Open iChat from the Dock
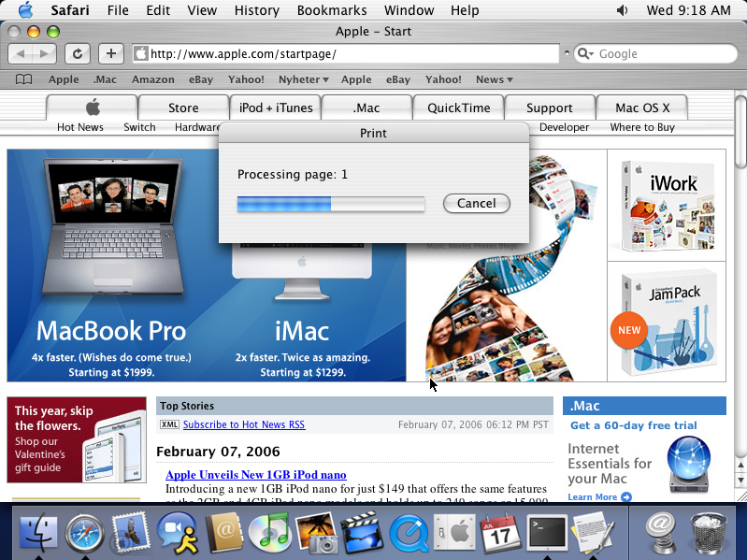The width and height of the screenshot is (747, 560). coord(178,533)
